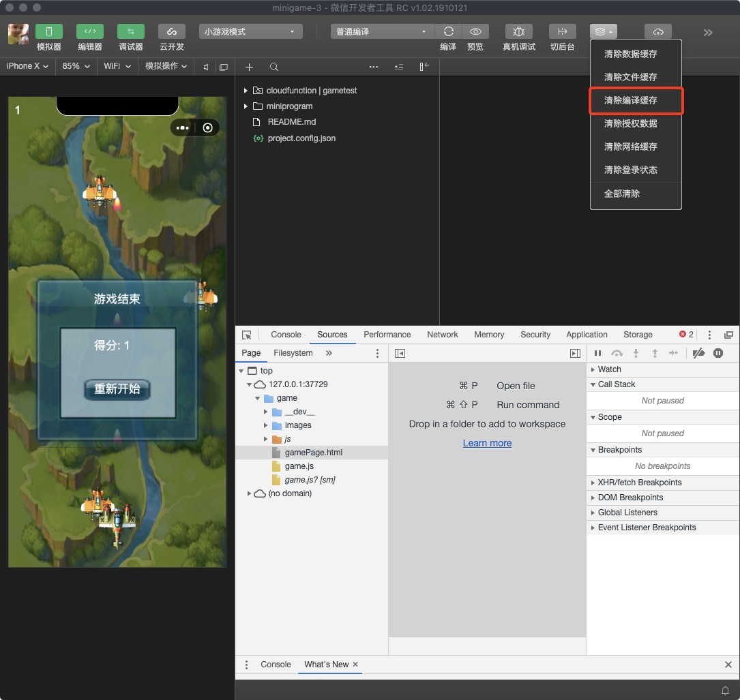Open the Learn more link
This screenshot has height=700, width=740.
[x=487, y=444]
